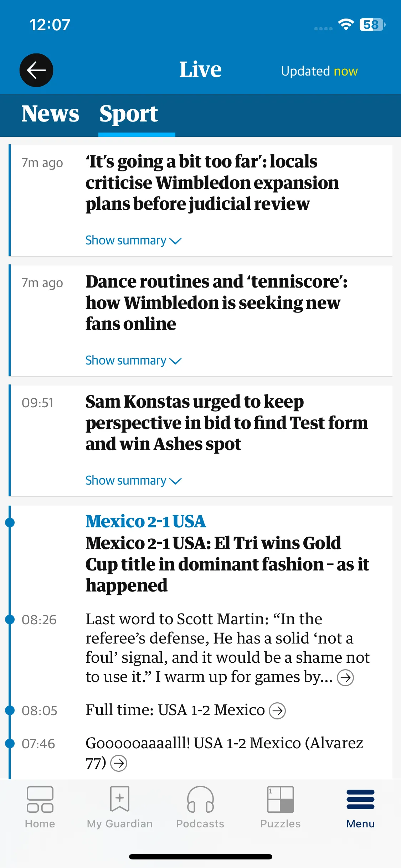Open Wimbledon locals criticise expansion headline
The width and height of the screenshot is (401, 868).
click(212, 183)
